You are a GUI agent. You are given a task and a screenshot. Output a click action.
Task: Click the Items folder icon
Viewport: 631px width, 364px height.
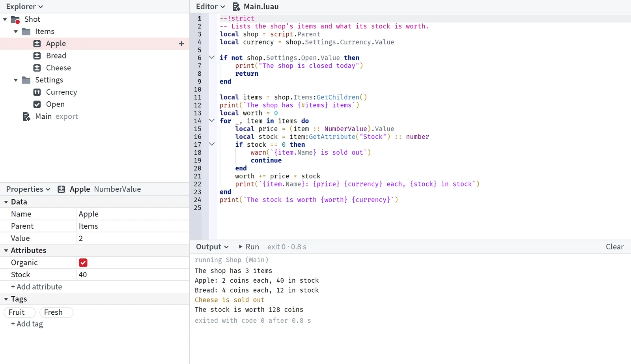[26, 32]
